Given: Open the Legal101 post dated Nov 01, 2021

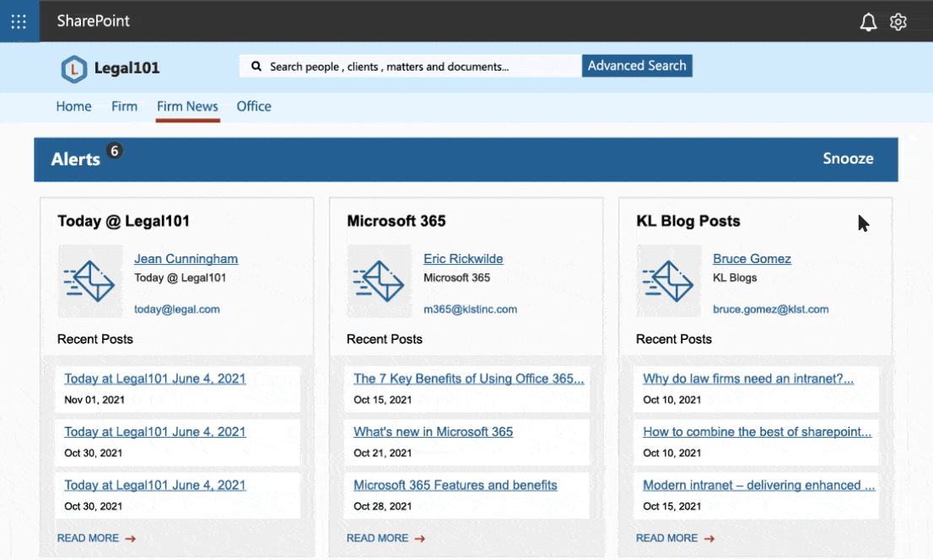Looking at the screenshot, I should [x=154, y=379].
